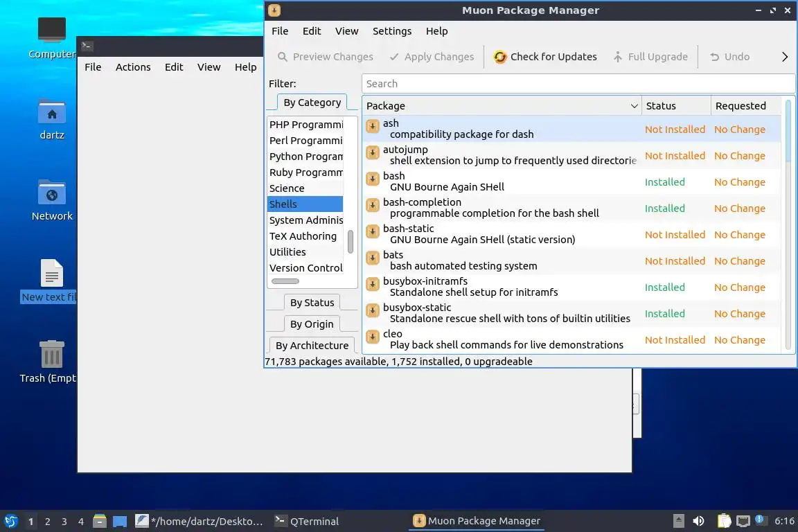Select the Shells category
The image size is (798, 532).
(305, 204)
